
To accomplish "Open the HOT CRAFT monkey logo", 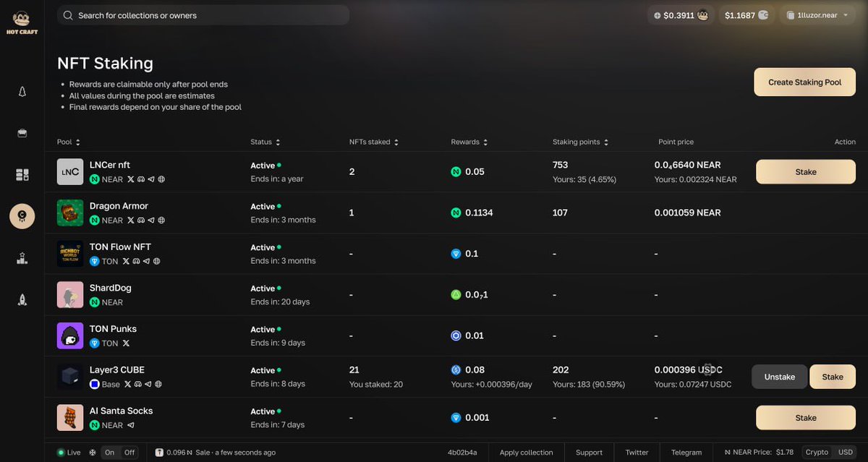I will 22,22.
